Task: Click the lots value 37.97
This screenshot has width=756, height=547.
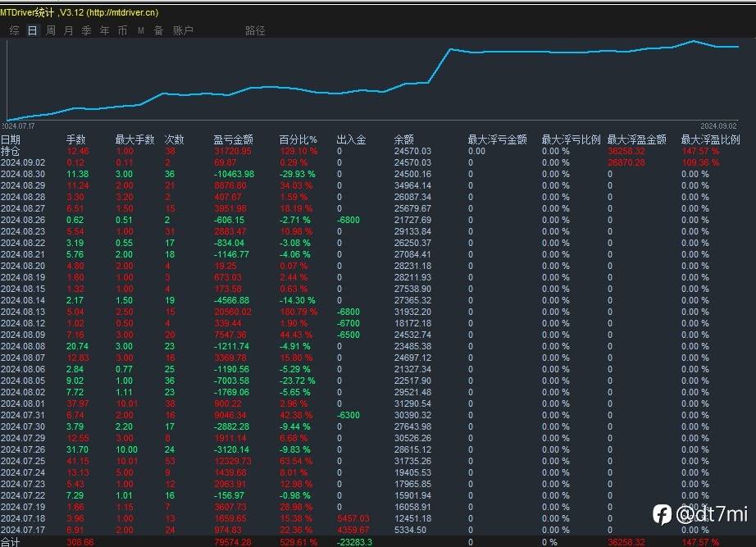Action: click(78, 403)
